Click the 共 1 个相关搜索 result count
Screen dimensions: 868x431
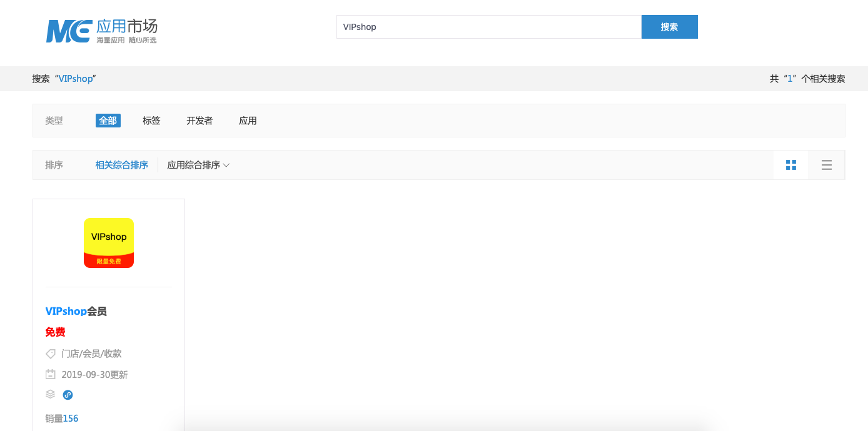pos(807,79)
